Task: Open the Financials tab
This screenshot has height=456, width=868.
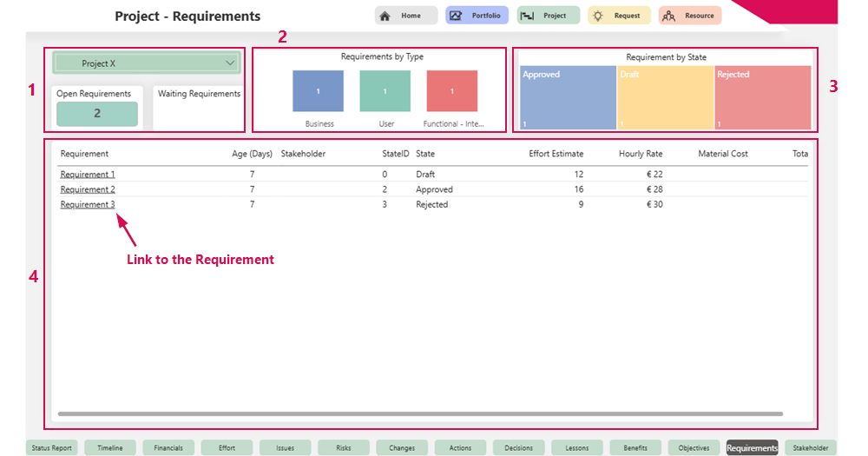Action: (x=168, y=447)
